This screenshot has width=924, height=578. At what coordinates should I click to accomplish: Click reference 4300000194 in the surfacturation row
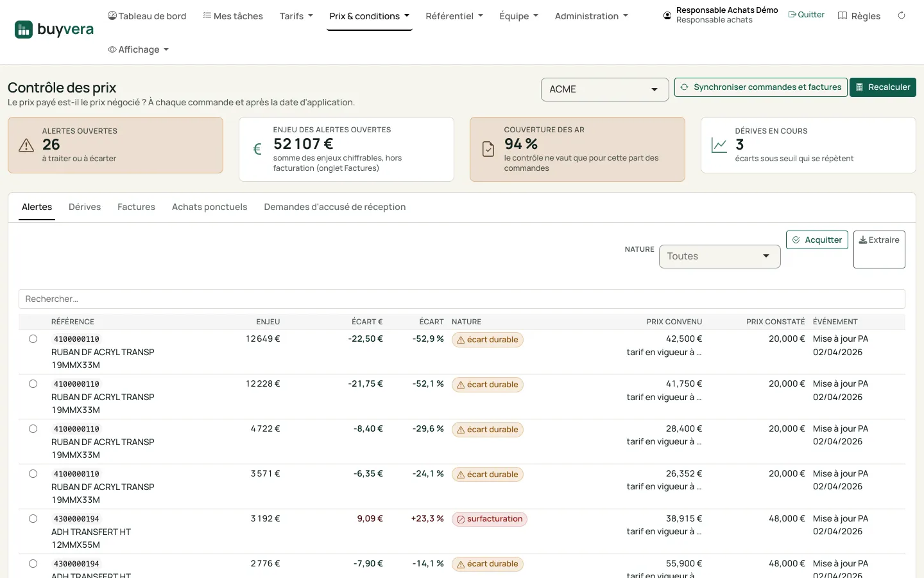[x=76, y=519]
